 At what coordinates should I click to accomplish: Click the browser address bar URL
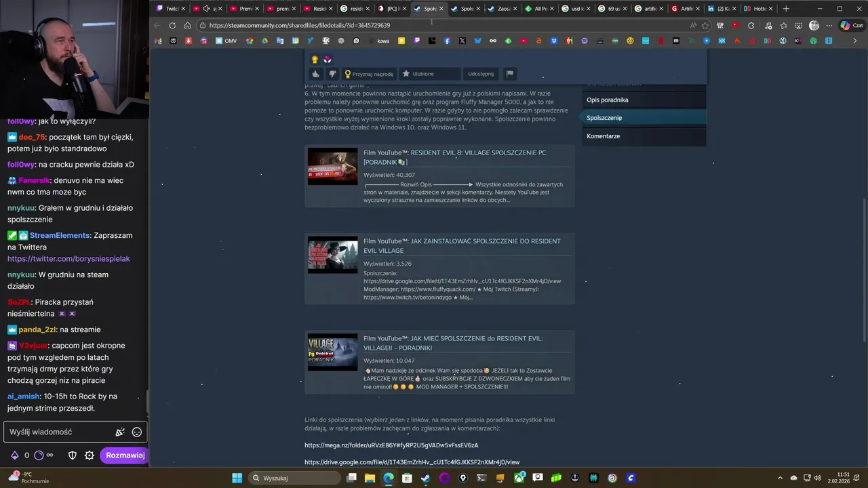coord(300,25)
